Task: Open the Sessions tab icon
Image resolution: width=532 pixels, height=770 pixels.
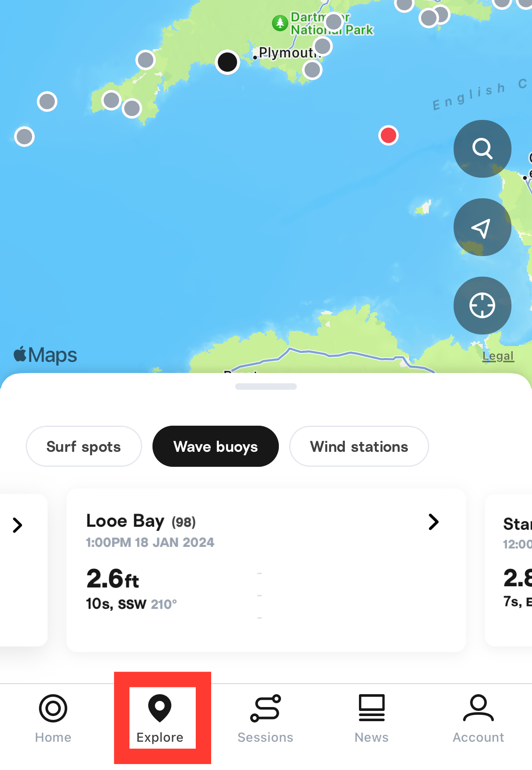Action: pos(266,708)
